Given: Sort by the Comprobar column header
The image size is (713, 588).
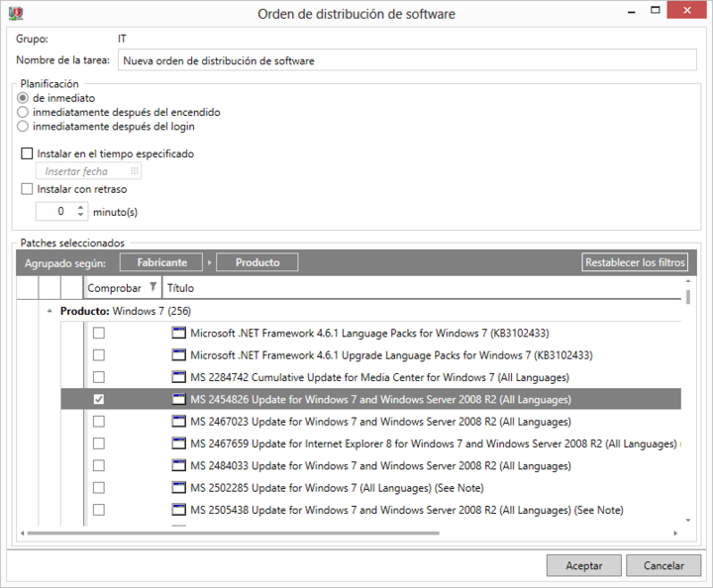Looking at the screenshot, I should point(114,288).
